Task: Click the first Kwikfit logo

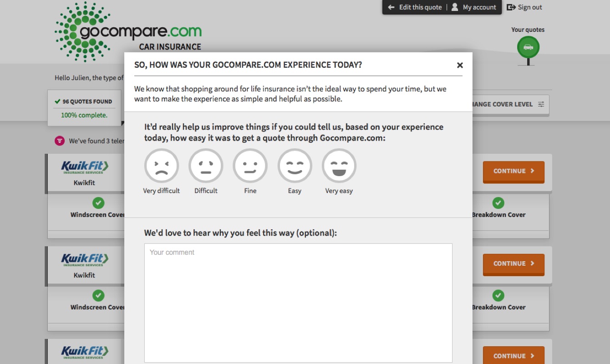Action: (x=85, y=167)
